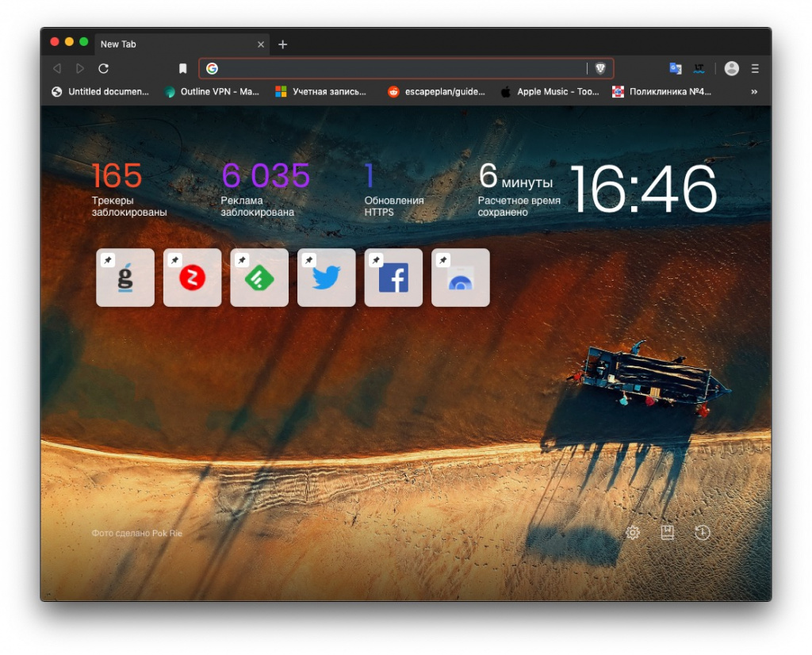Click the Обновления HTTPS counter
Viewport: 812px width, 655px height.
click(393, 190)
